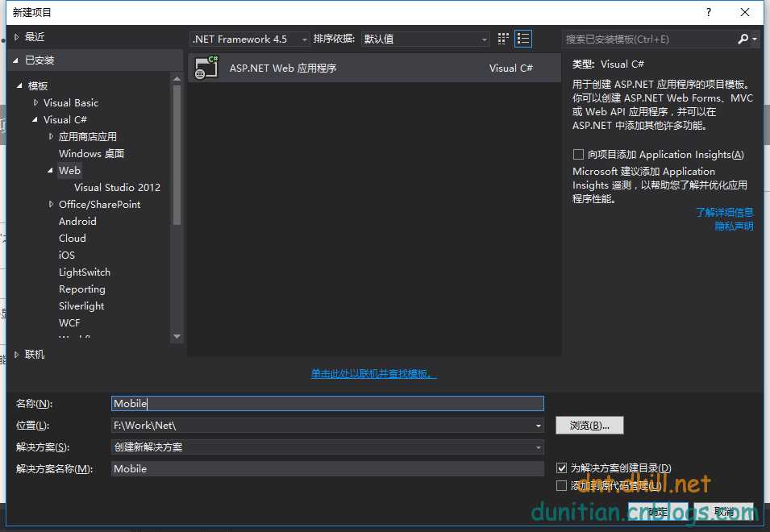
Task: Click the template tree scrollbar thumb
Action: pos(177,155)
